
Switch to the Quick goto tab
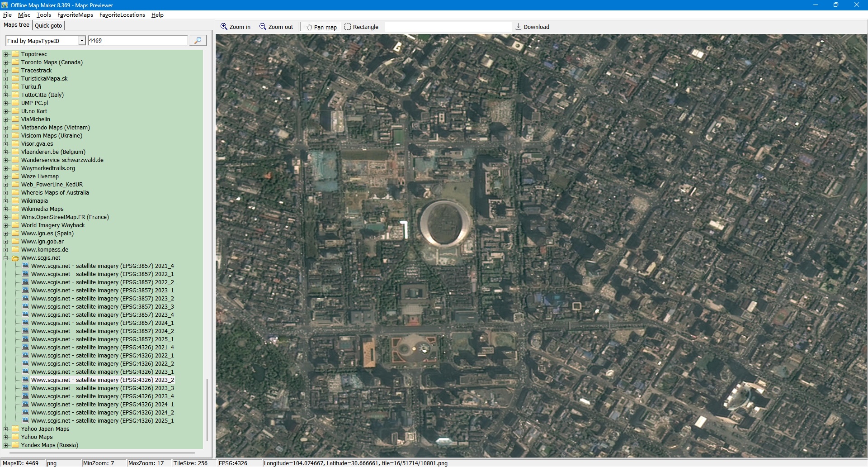click(48, 25)
